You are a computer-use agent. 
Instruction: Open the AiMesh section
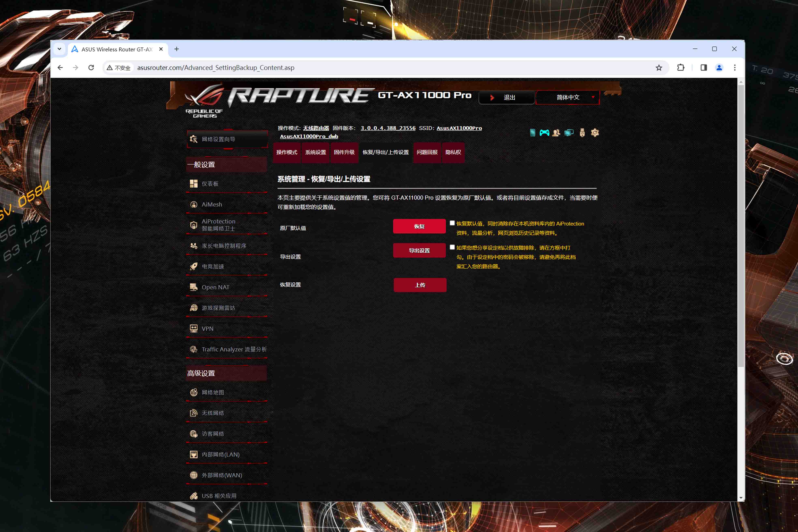click(227, 204)
